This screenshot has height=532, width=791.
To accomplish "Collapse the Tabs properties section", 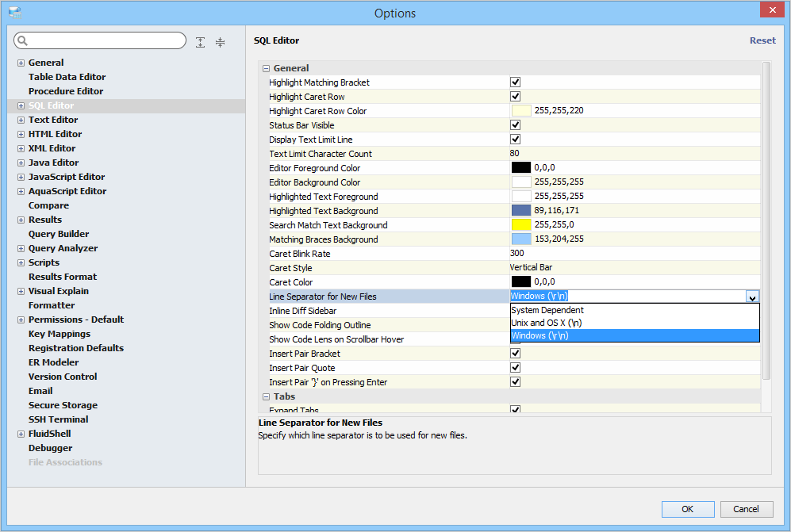I will click(x=266, y=396).
